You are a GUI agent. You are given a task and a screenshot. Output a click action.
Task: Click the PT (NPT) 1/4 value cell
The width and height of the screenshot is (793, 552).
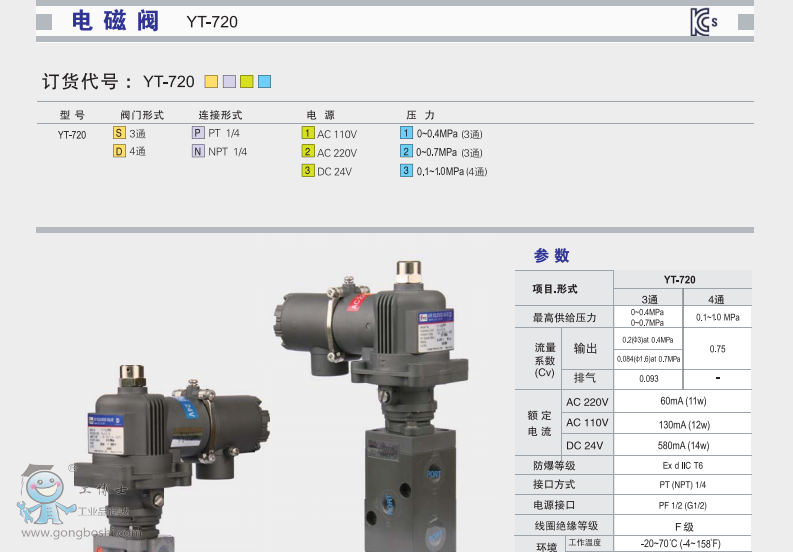click(x=683, y=485)
